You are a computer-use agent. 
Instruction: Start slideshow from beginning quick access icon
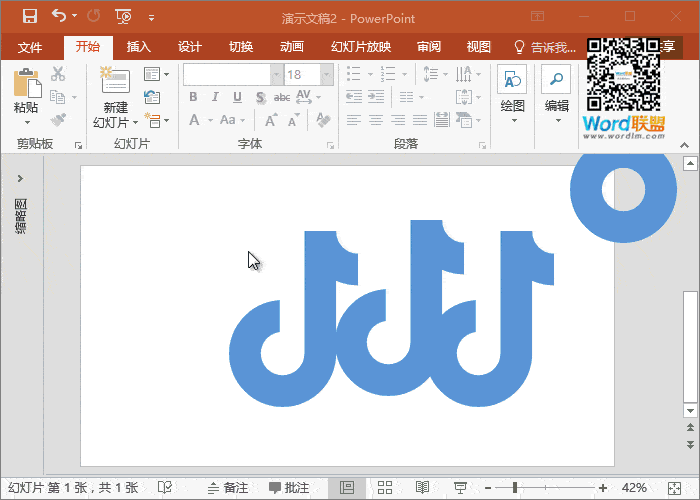pos(123,17)
